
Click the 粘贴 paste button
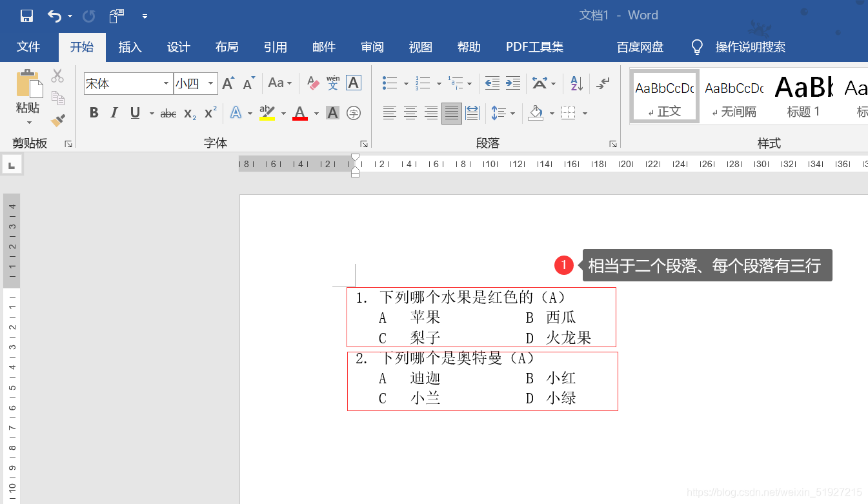28,97
